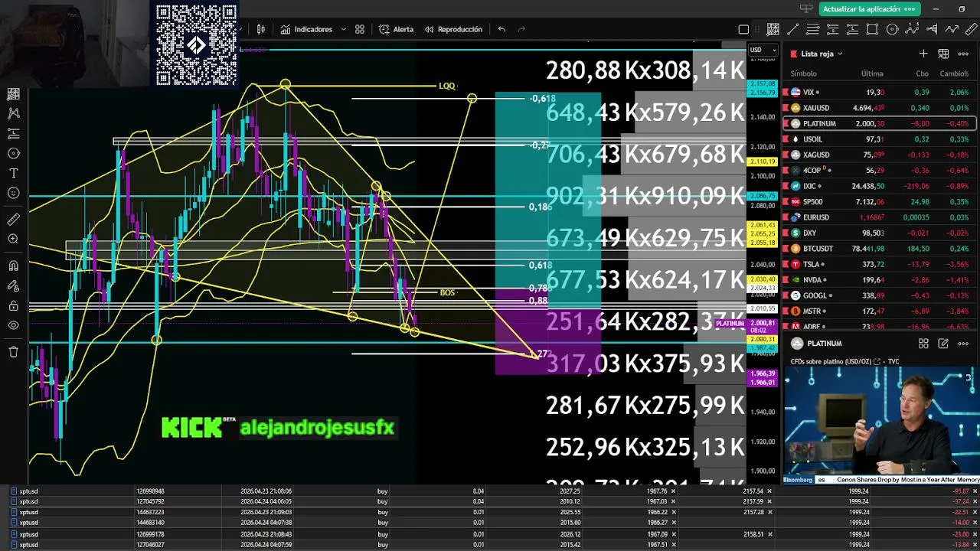This screenshot has width=980, height=551.
Task: Open the watchlist advanced view table icon
Action: (x=943, y=54)
